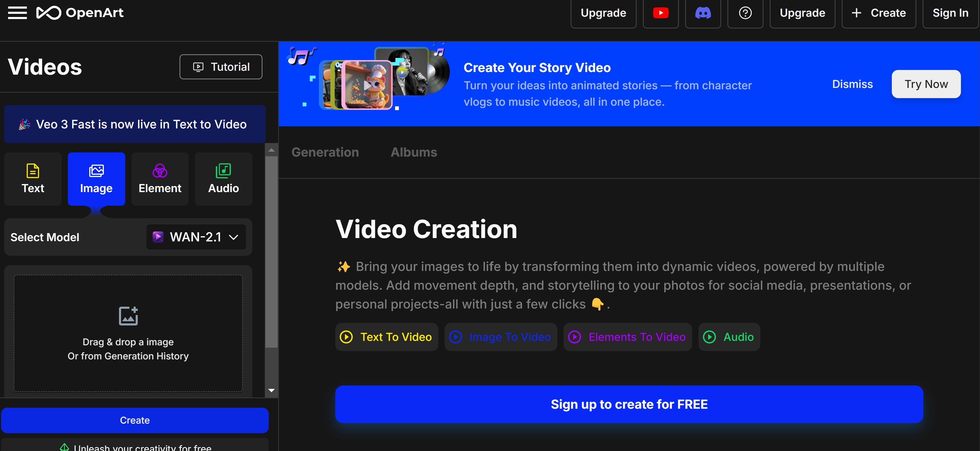Open the YouTube channel icon
980x451 pixels.
660,13
